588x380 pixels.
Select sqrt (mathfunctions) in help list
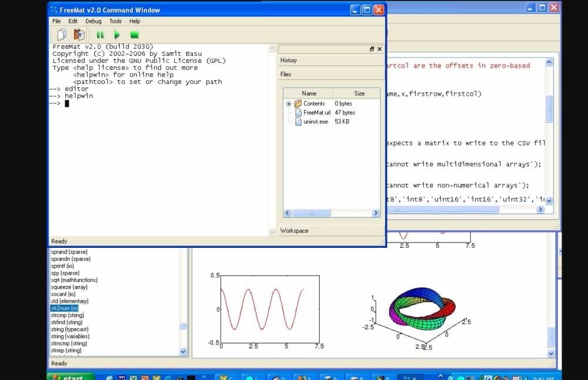point(74,280)
